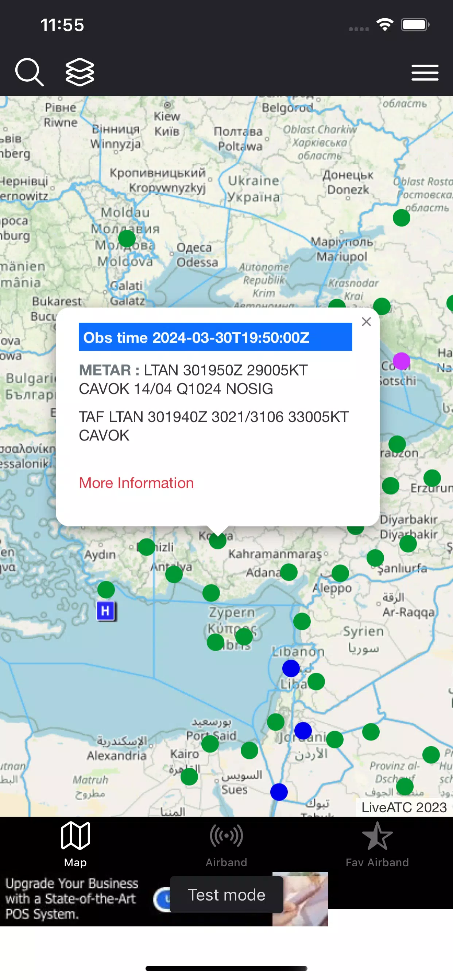Select the blue marker near Jordan
453x980 pixels.
pos(303,731)
